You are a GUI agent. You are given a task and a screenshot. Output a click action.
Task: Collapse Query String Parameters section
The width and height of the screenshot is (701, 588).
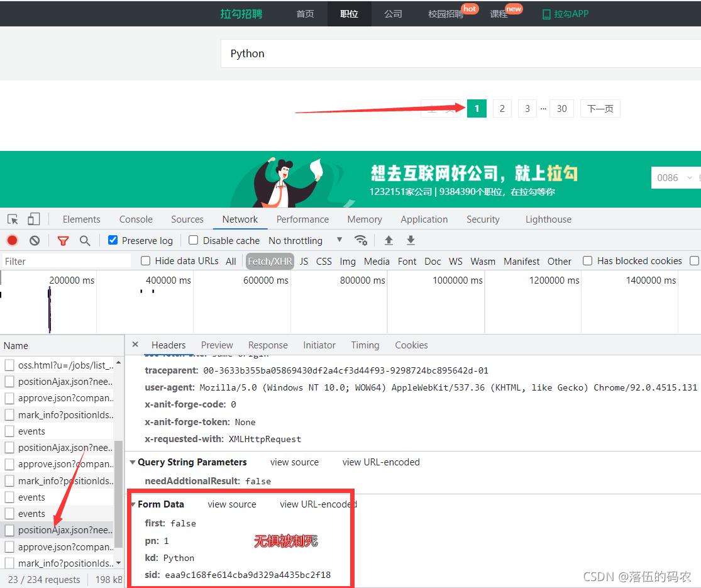coord(133,462)
